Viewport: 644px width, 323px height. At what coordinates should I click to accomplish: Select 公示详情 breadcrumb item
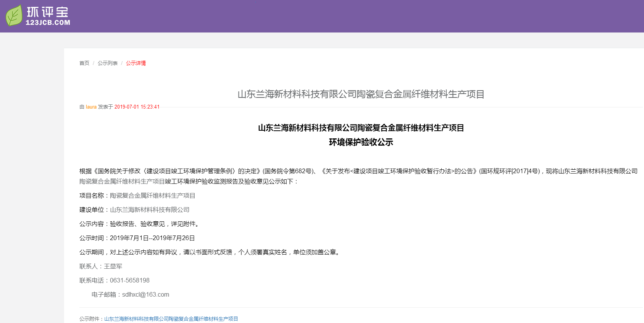click(x=136, y=63)
